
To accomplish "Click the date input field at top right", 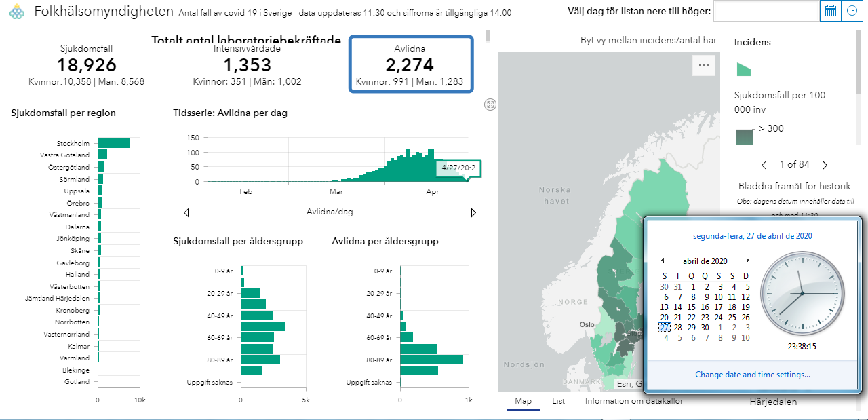I will pos(766,11).
